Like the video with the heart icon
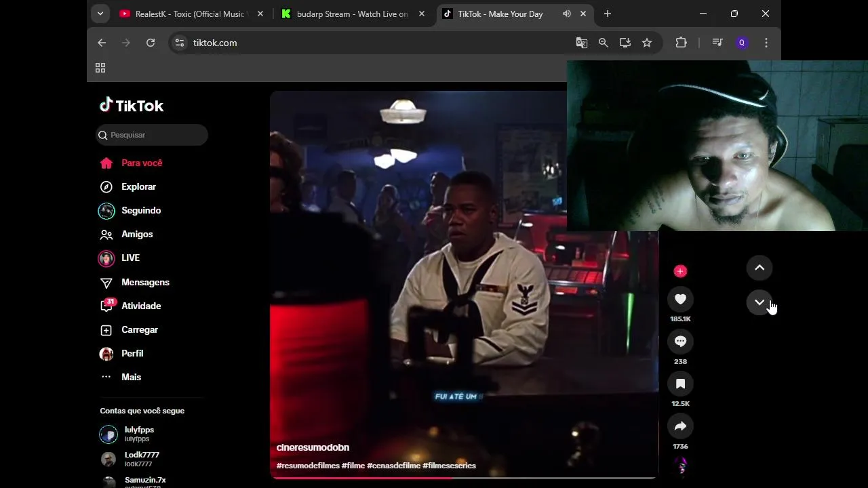The height and width of the screenshot is (488, 868). 680,299
